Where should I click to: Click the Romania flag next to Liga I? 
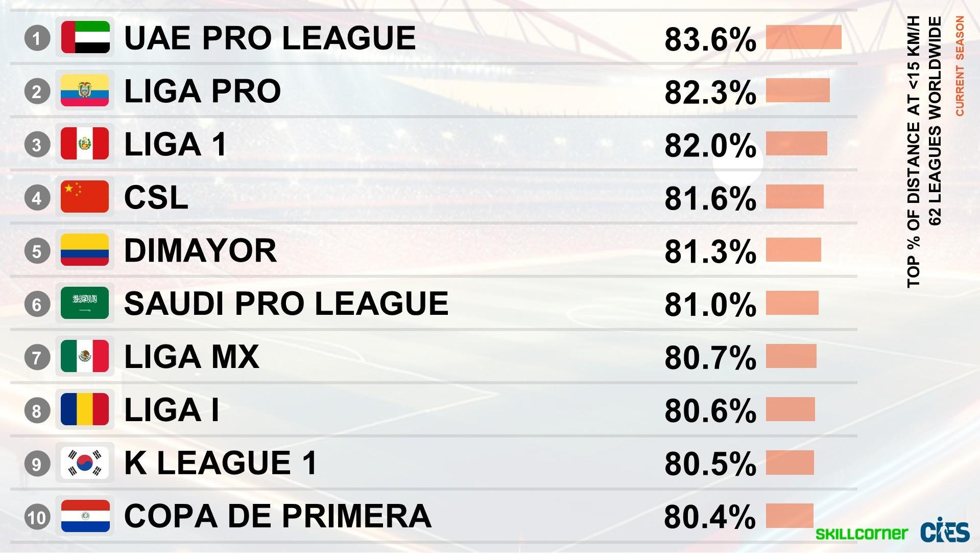pyautogui.click(x=85, y=410)
